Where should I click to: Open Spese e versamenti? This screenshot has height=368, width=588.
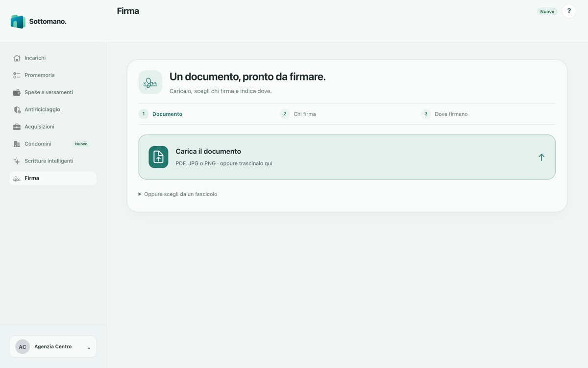53,92
